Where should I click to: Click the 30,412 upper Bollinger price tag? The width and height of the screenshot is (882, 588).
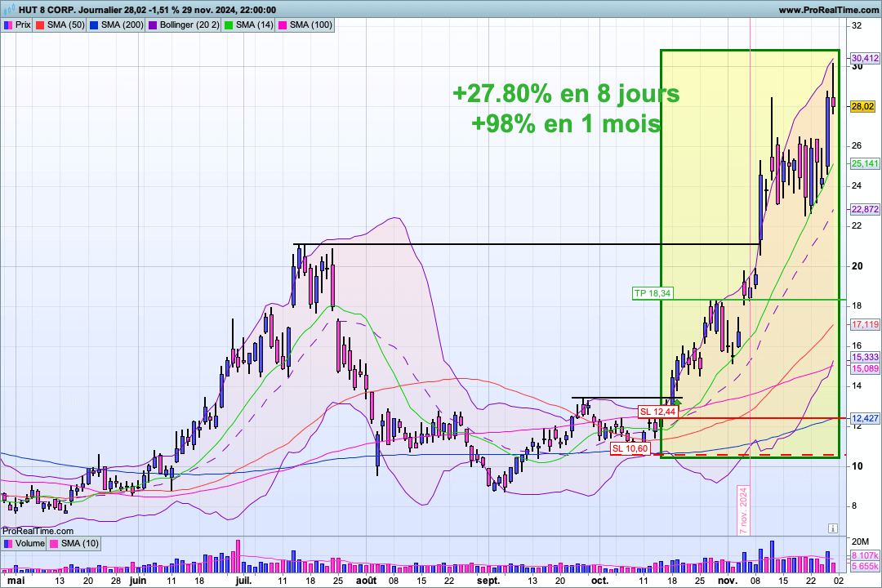pos(865,58)
